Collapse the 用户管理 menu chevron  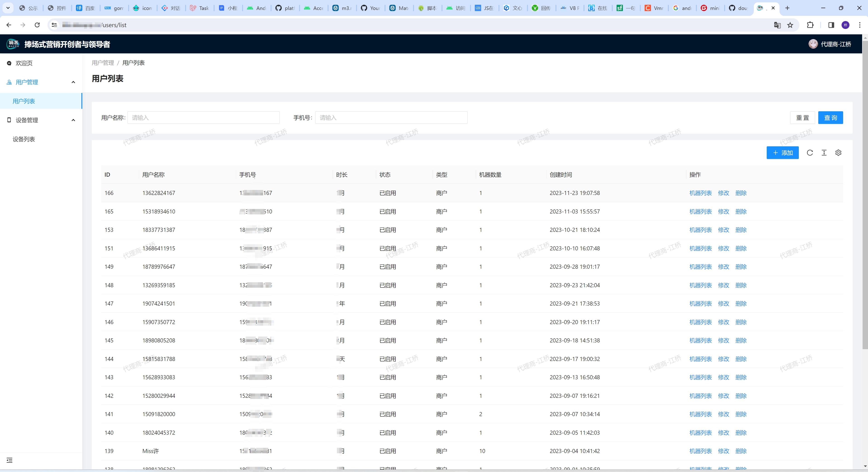pyautogui.click(x=73, y=82)
